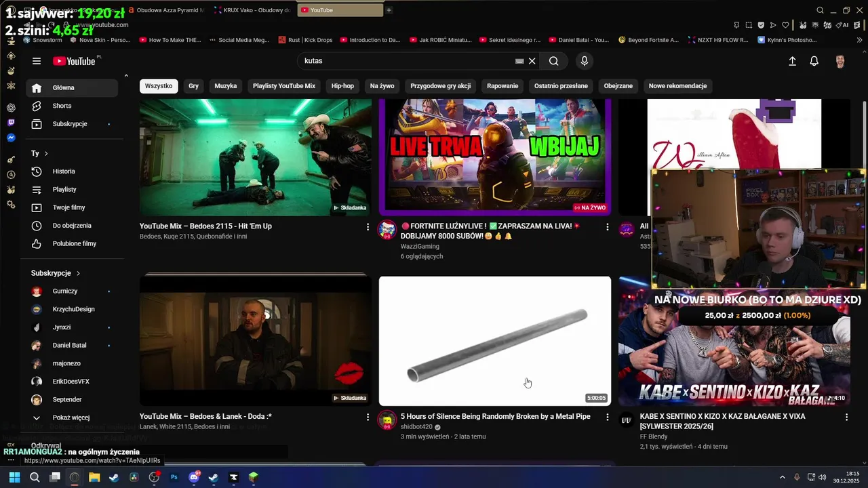Open Rust | Kick Drops bookmark
The height and width of the screenshot is (488, 868).
305,40
